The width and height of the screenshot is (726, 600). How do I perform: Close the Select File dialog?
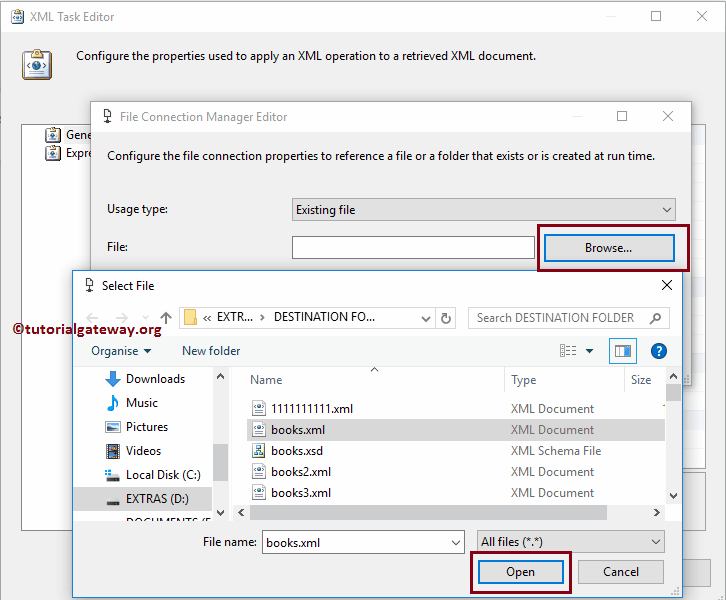pyautogui.click(x=667, y=285)
